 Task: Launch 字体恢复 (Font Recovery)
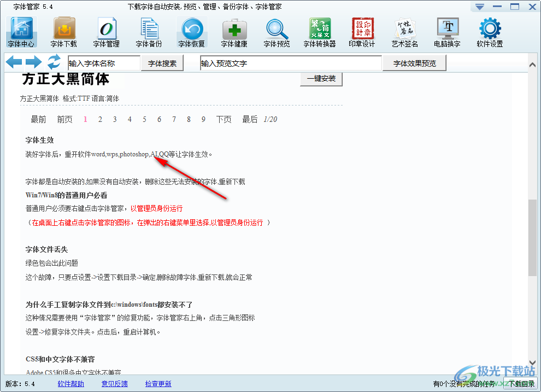(191, 31)
